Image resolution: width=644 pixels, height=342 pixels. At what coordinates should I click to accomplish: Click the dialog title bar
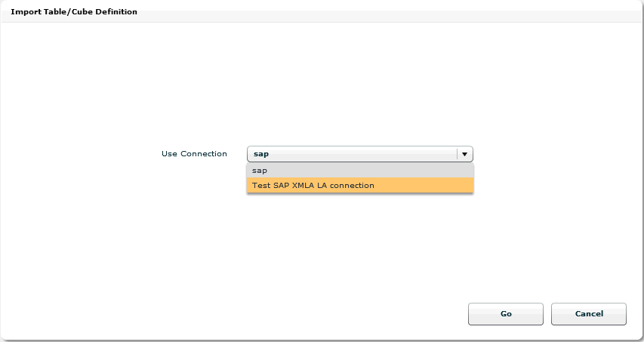tap(322, 12)
